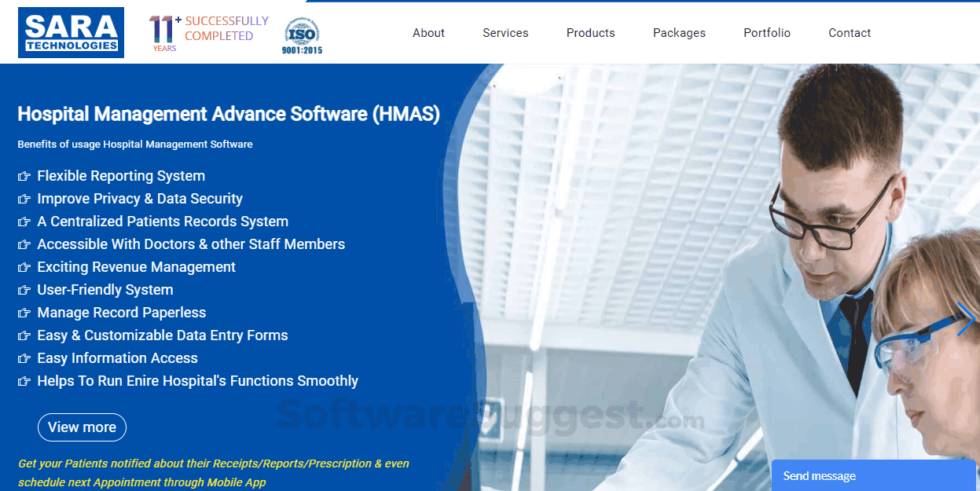Click the yellow 'Get your Patients notified' text
Screen dimensions: 980x491
(214, 473)
